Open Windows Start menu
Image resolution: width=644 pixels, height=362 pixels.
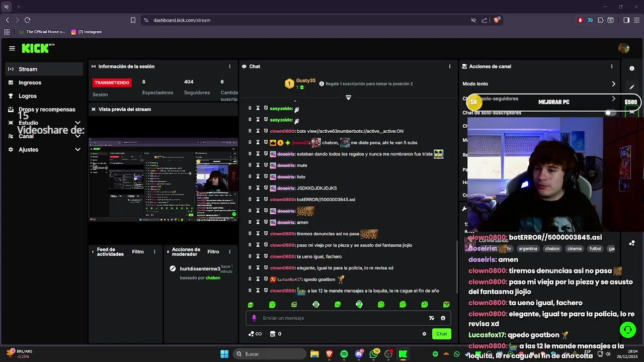(x=224, y=354)
